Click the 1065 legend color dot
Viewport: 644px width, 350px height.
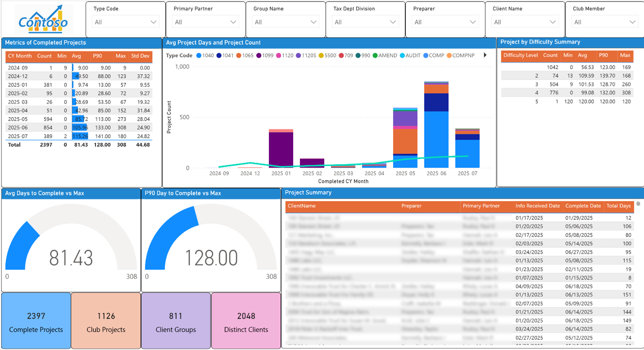click(x=238, y=55)
